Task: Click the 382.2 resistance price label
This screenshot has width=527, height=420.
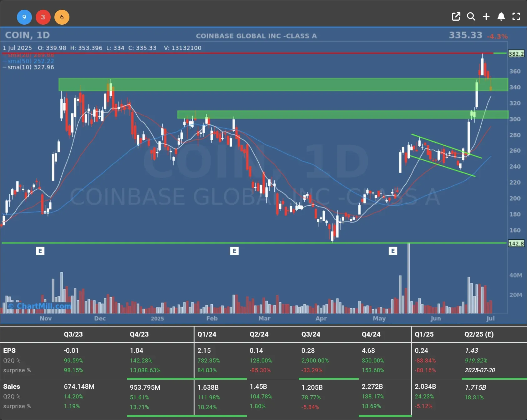Action: click(516, 54)
